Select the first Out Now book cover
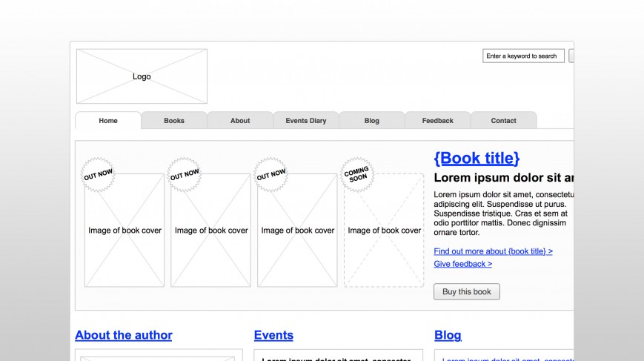The width and height of the screenshot is (644, 361). click(125, 231)
